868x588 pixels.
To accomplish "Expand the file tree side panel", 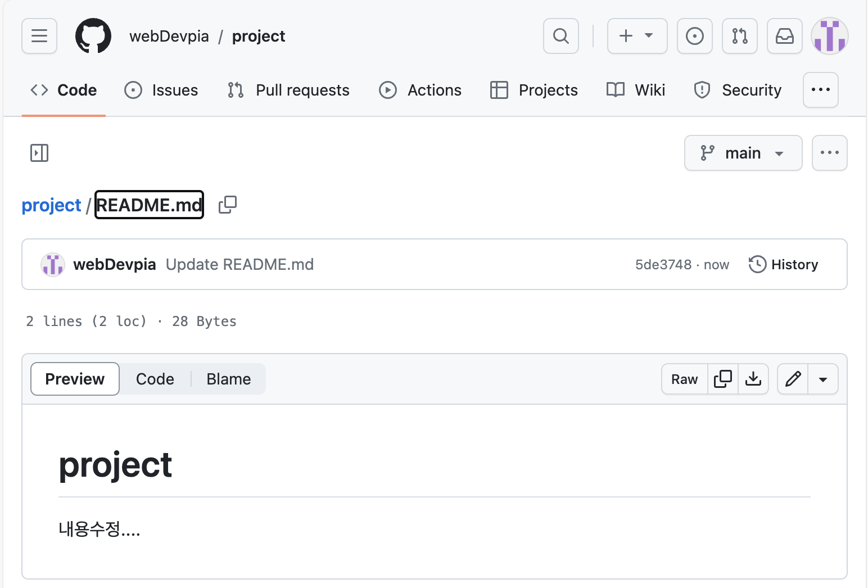I will (39, 152).
